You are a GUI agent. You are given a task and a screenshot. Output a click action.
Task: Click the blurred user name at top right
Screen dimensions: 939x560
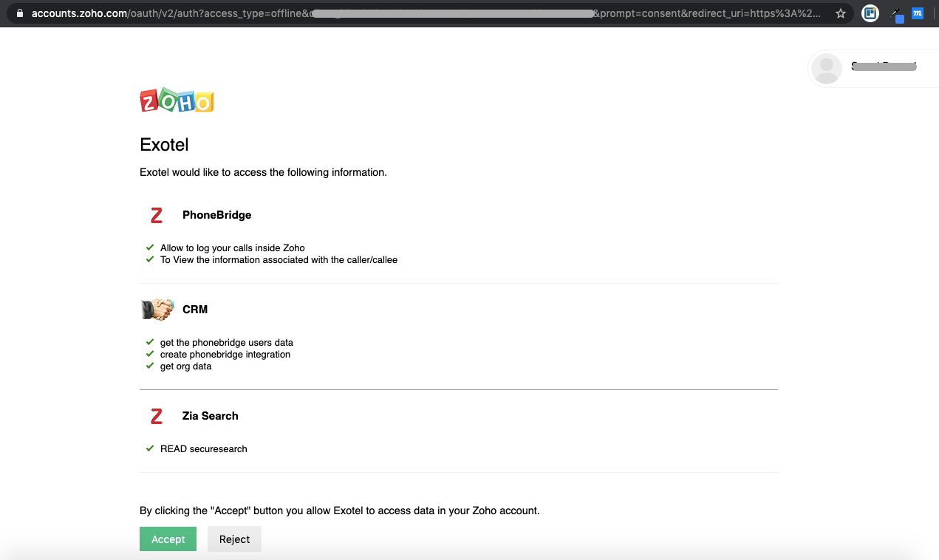884,66
